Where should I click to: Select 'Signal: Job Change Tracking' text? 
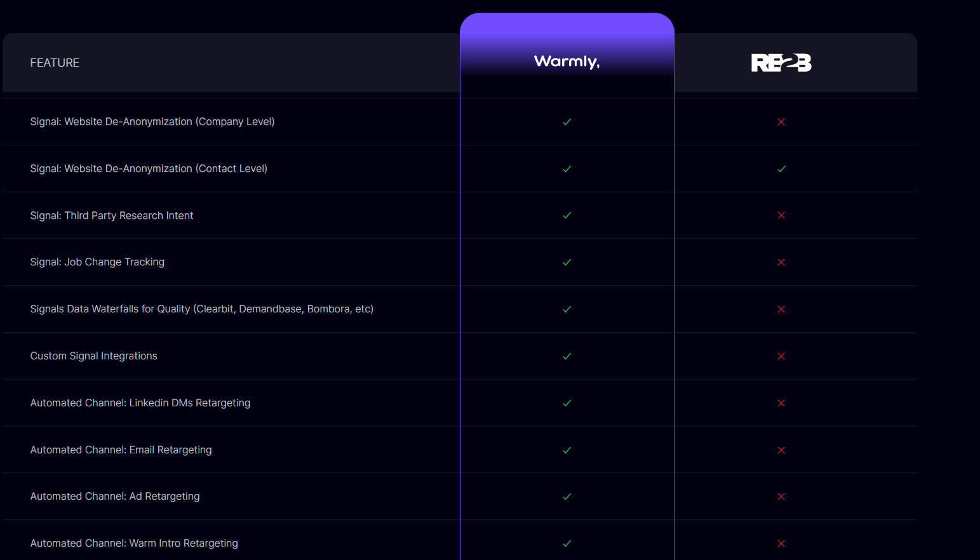point(97,262)
